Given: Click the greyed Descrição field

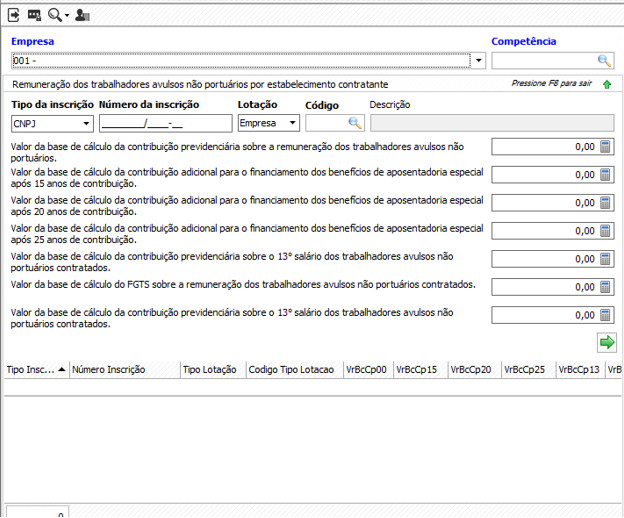Looking at the screenshot, I should click(492, 123).
